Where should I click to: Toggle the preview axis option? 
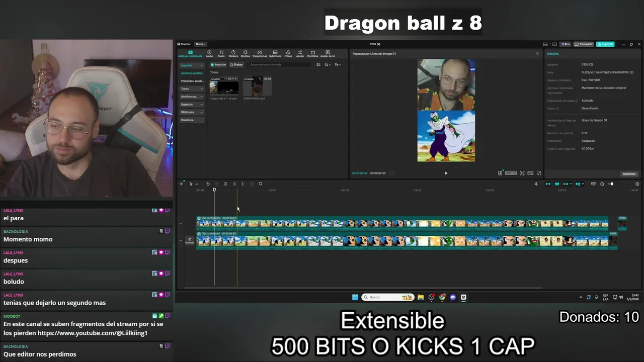tap(579, 184)
